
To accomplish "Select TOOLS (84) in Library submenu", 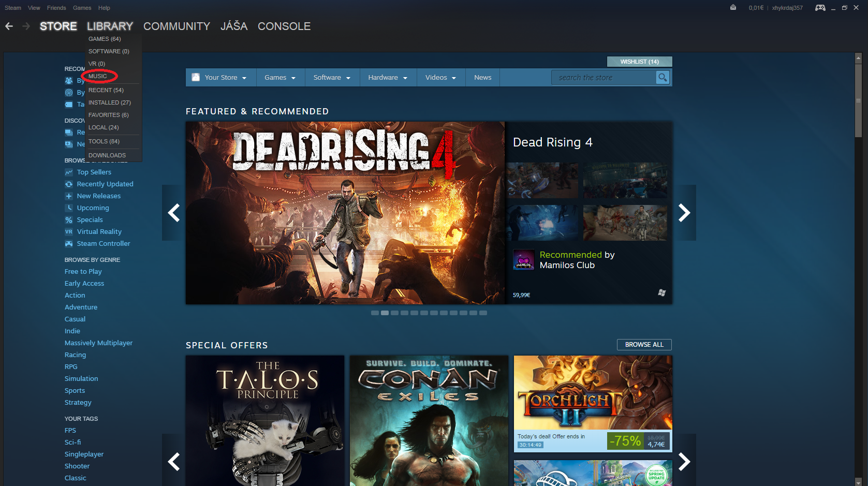I will point(104,141).
